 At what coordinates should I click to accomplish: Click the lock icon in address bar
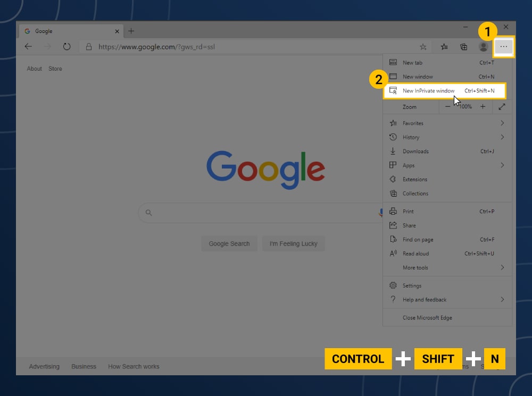click(88, 47)
